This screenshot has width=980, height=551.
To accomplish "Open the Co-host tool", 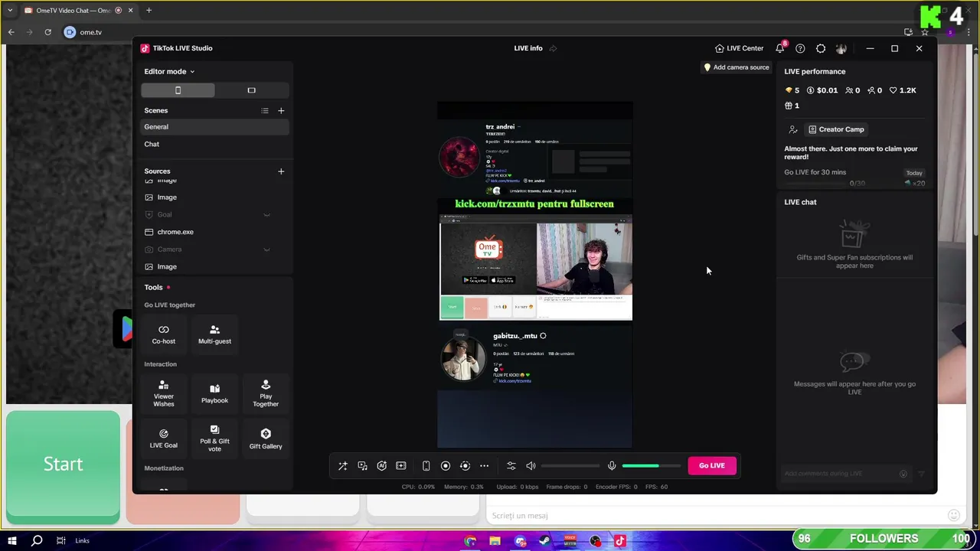I will point(164,334).
